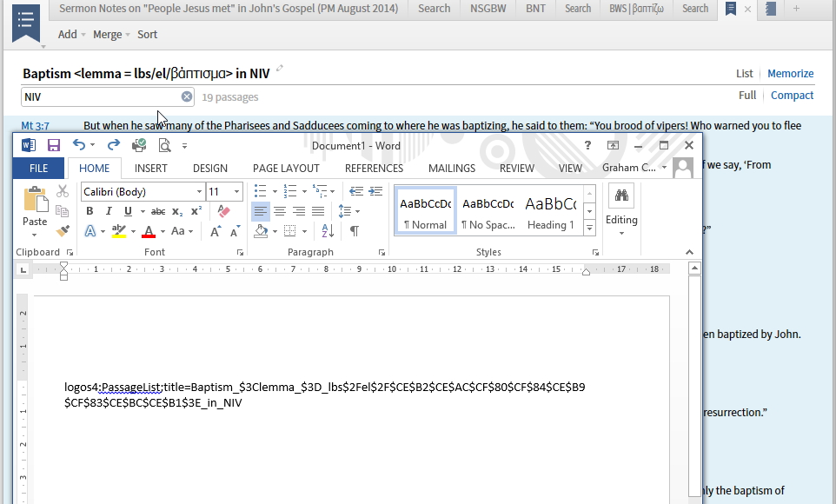The height and width of the screenshot is (504, 836).
Task: Click Memorize link in Logos
Action: (790, 74)
